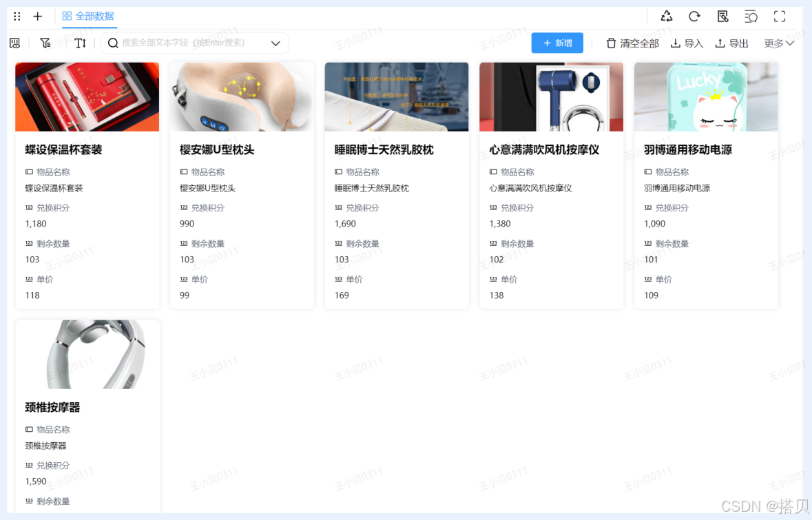Open the 心意满满吹风机按摩仪 product image
The height and width of the screenshot is (520, 812).
pos(551,97)
